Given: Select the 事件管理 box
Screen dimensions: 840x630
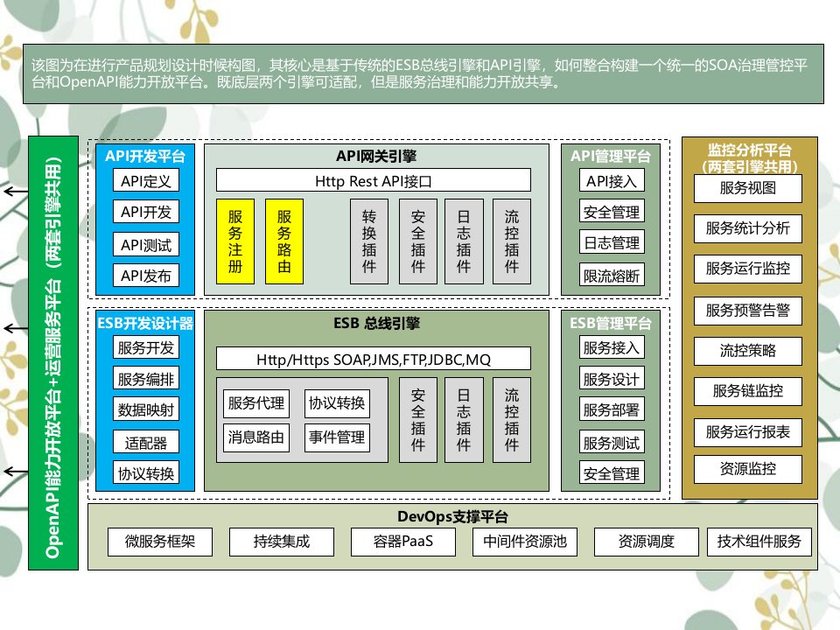Looking at the screenshot, I should point(337,437).
